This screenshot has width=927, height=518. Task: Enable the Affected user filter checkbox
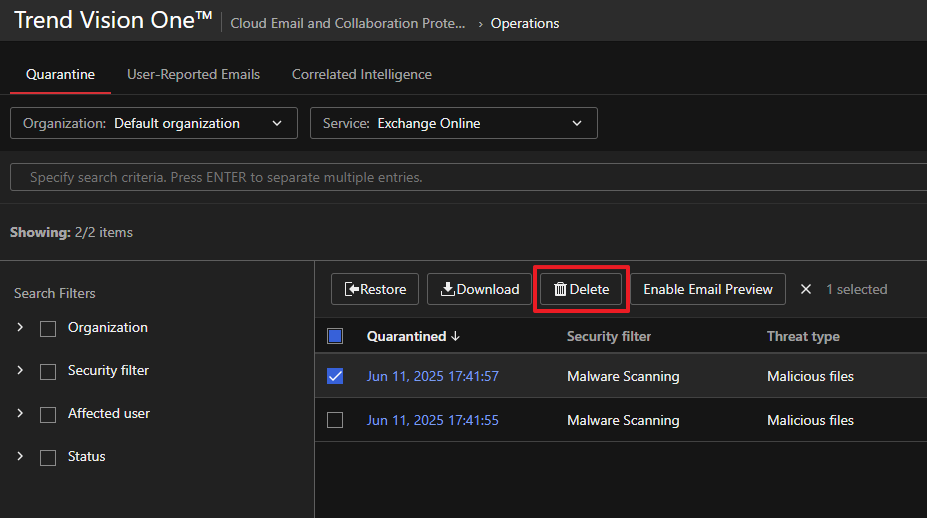48,415
